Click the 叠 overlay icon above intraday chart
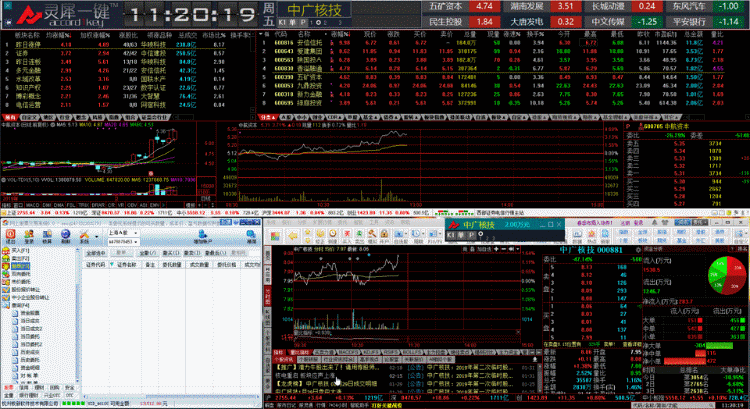The image size is (750, 409). pos(471,249)
